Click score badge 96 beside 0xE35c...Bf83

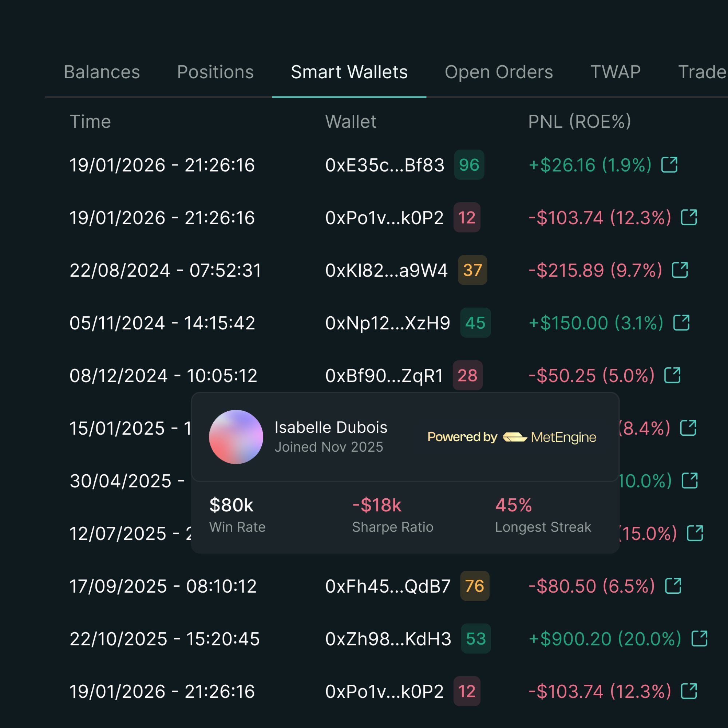(469, 165)
